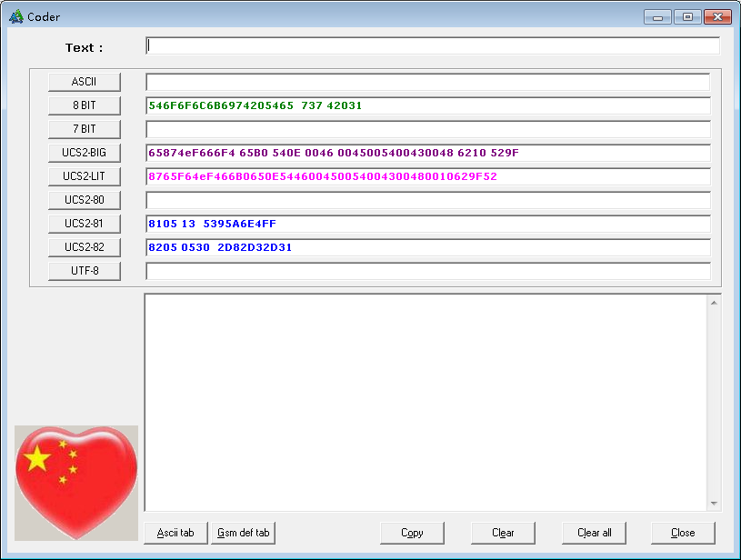The image size is (741, 560).
Task: Maximize the Coder window
Action: (687, 17)
